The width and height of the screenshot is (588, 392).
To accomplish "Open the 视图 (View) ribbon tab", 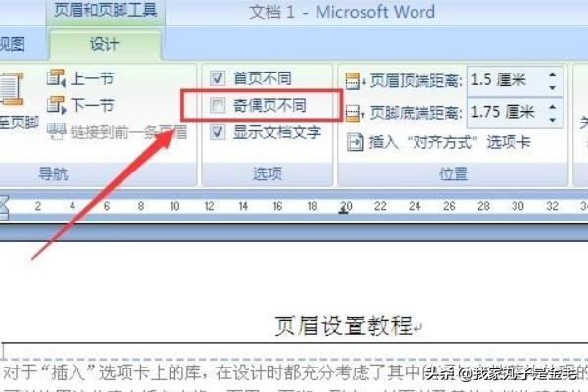I will click(14, 44).
